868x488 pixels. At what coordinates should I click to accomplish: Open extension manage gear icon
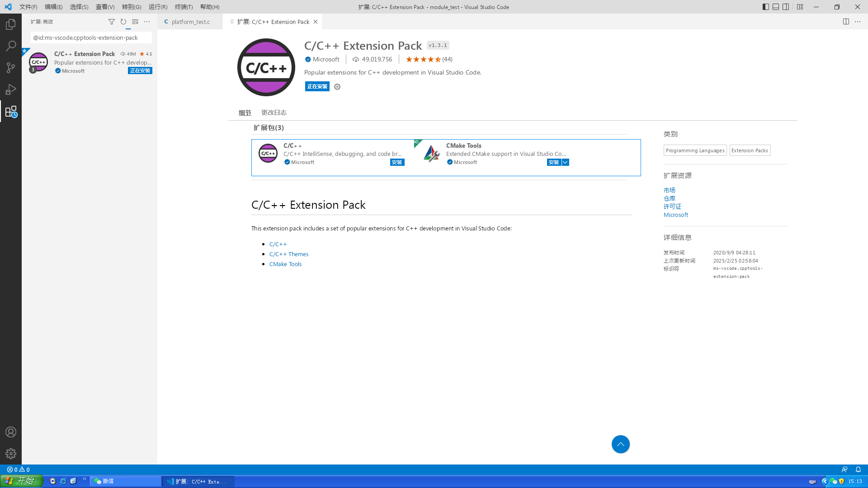[337, 87]
